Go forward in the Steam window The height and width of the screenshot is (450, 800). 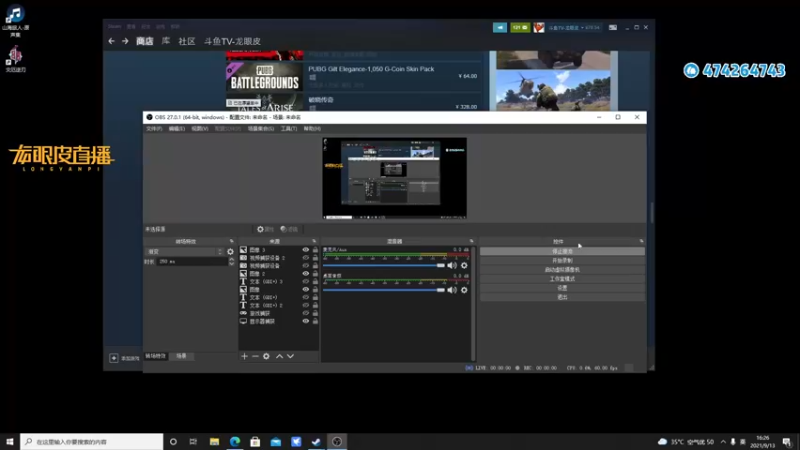[125, 41]
